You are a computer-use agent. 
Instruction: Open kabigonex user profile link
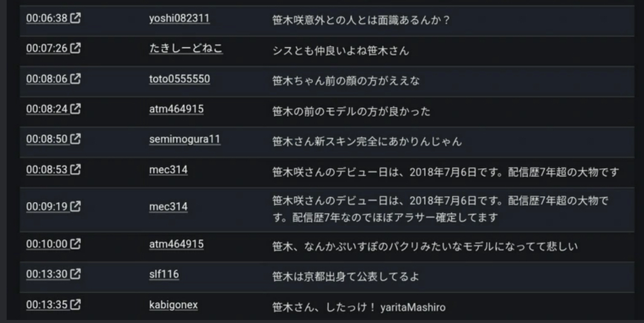[173, 305]
